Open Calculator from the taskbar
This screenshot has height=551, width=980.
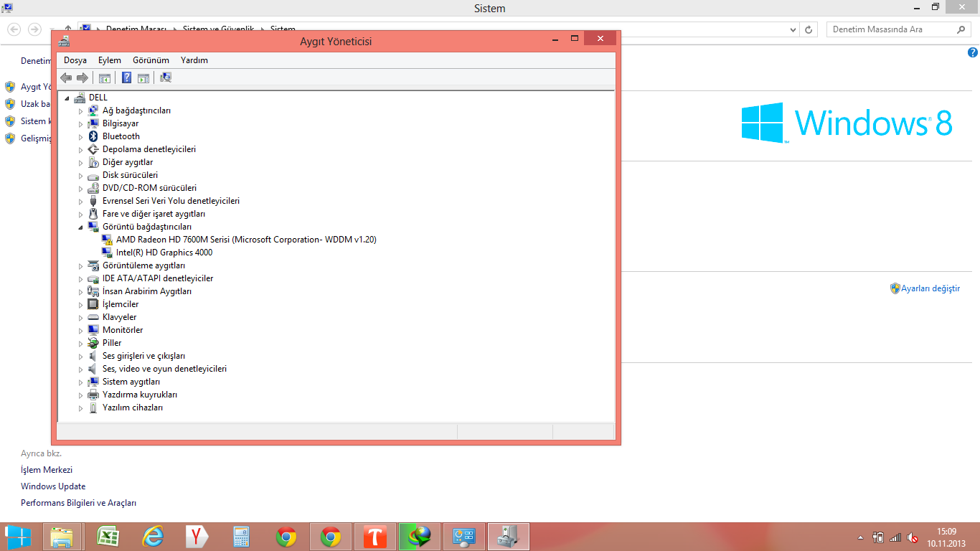[242, 537]
